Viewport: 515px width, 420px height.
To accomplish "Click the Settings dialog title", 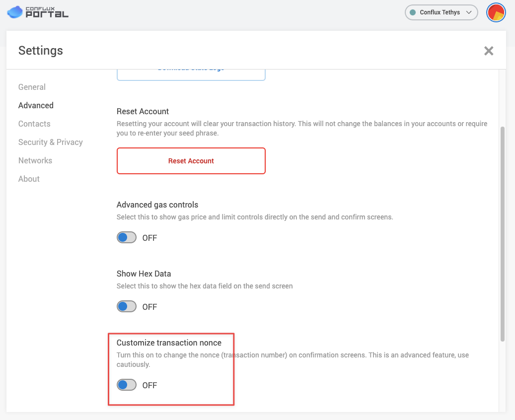I will click(x=40, y=51).
